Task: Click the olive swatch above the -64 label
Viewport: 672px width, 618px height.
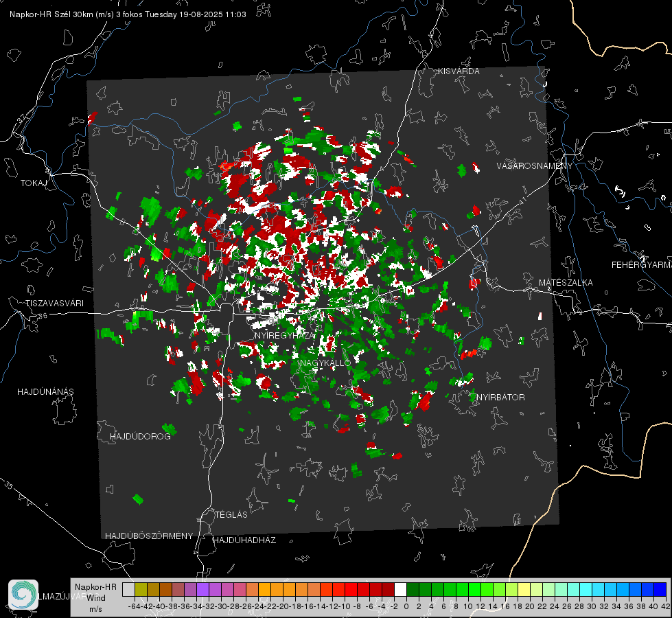Action: coord(141,589)
